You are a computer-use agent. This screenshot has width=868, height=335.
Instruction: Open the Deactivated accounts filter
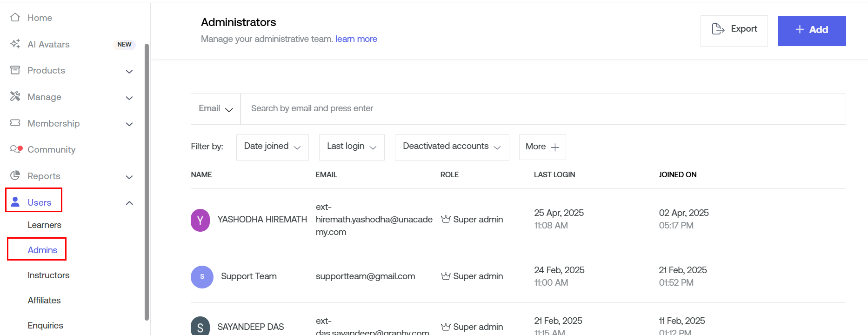[x=451, y=147]
